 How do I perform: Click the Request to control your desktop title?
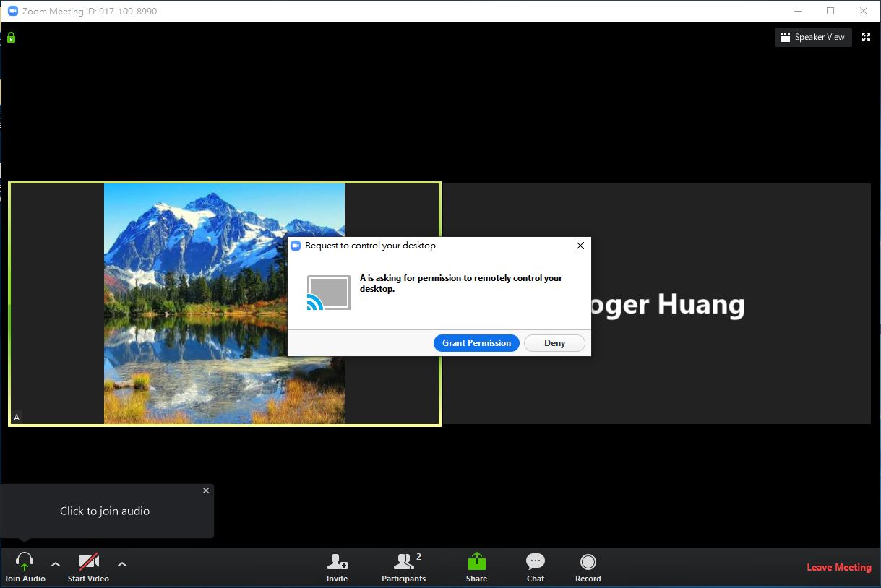click(370, 246)
